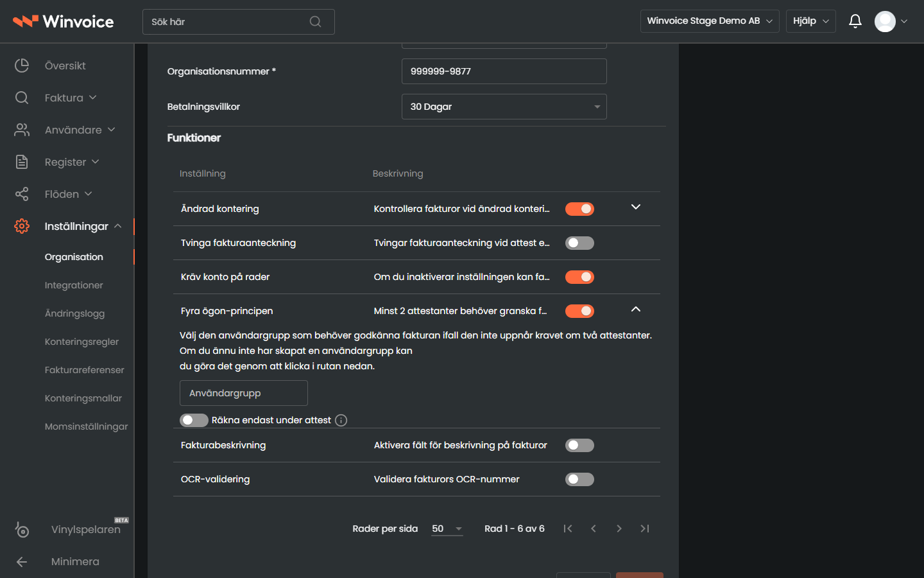Open the Integrationer settings page
This screenshot has width=924, height=578.
point(74,285)
